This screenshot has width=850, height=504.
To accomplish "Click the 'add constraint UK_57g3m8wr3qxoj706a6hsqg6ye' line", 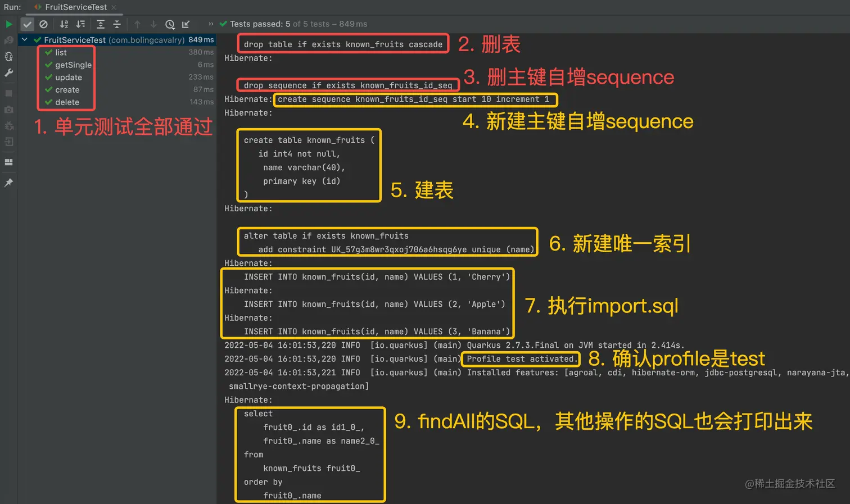I will pos(396,249).
